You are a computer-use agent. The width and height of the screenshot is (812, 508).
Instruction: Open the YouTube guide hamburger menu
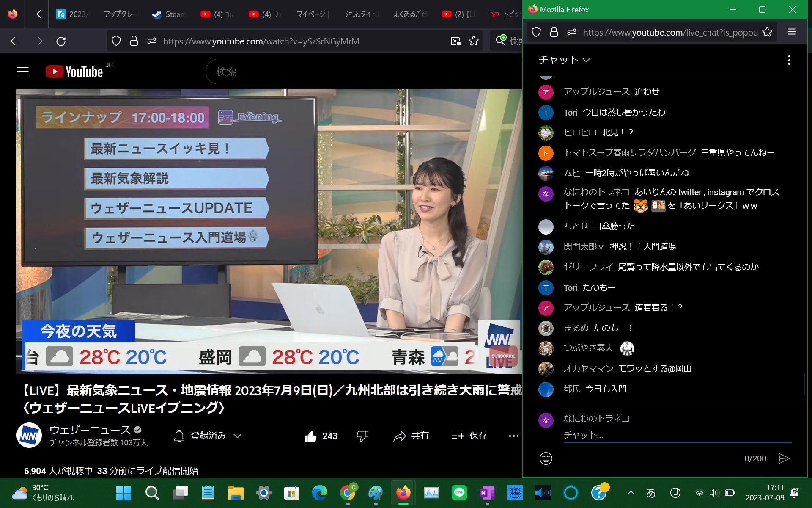pos(22,72)
